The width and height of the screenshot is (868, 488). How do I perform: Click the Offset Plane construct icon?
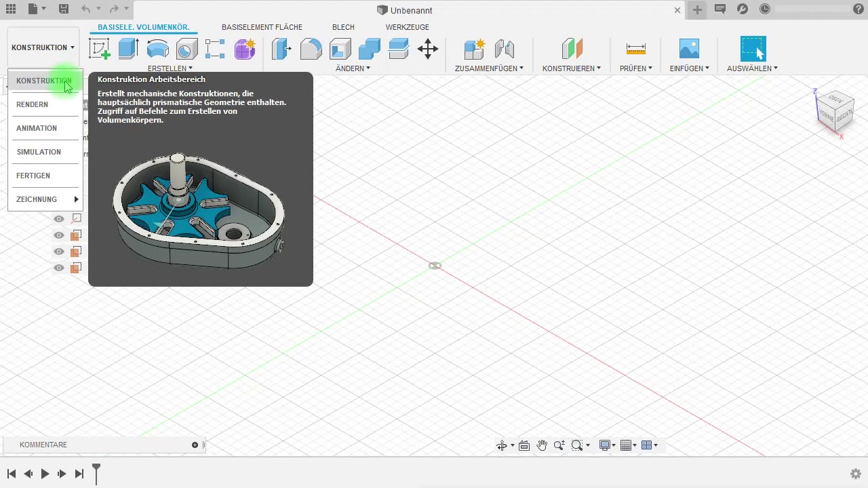coord(572,49)
